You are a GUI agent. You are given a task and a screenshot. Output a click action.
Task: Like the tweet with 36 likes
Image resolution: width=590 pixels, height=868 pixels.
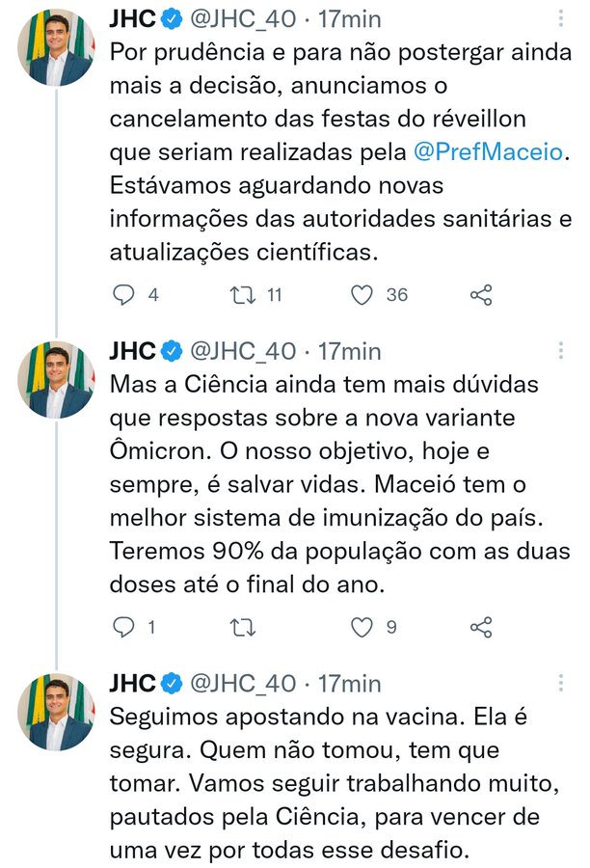362,295
